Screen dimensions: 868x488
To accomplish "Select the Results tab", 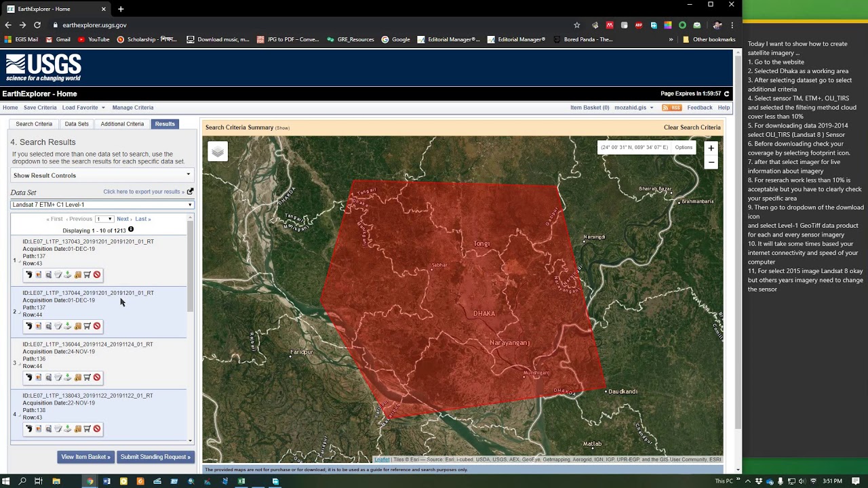I will [x=165, y=124].
